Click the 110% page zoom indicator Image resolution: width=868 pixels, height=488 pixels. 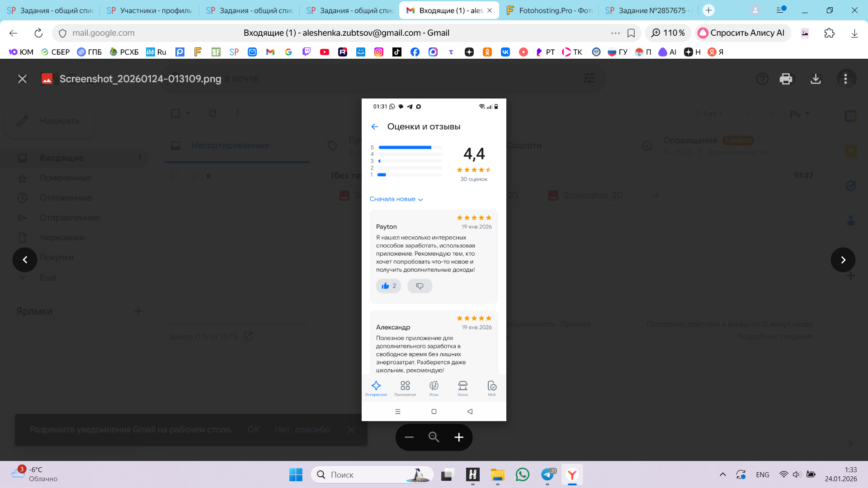668,33
